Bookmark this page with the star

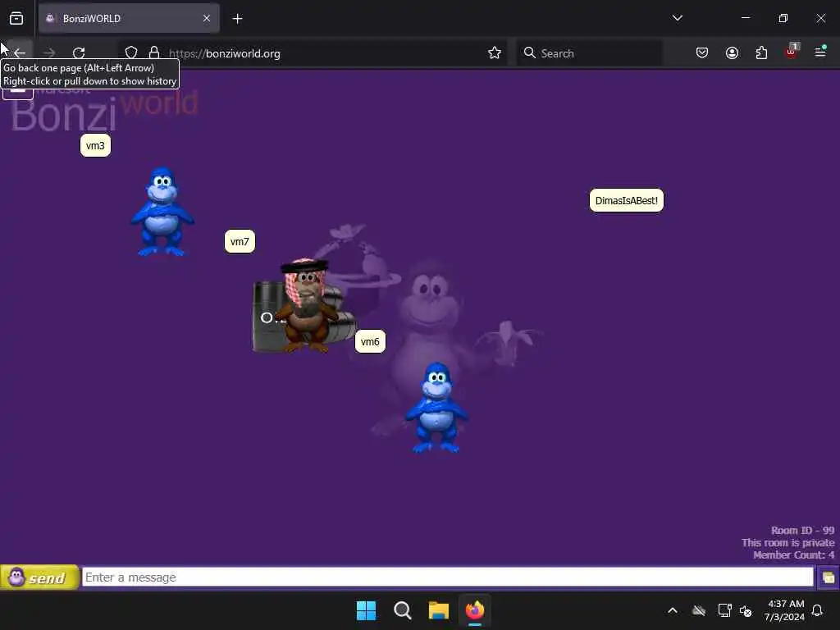(495, 52)
